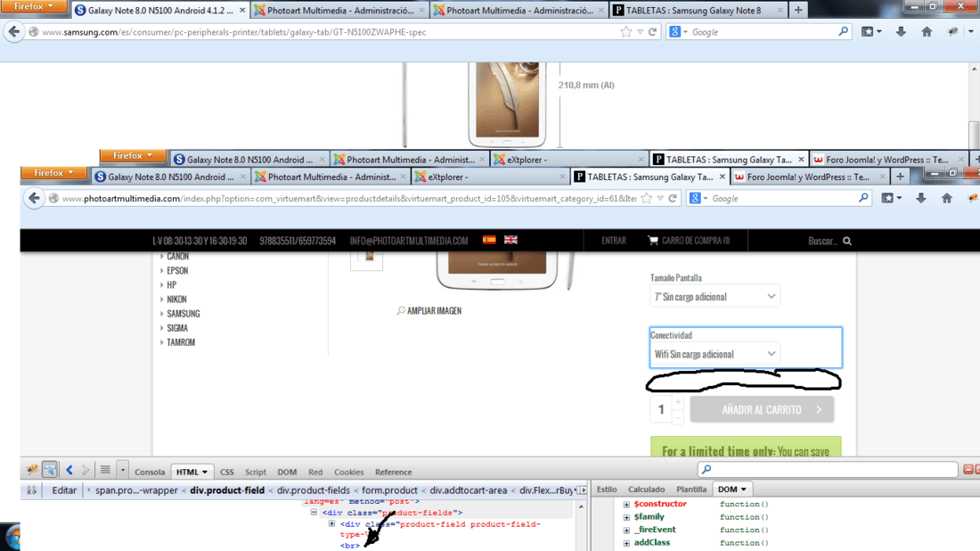Open dropdown arrow next to Firebug lines icon
The image size is (980, 551).
(x=123, y=470)
